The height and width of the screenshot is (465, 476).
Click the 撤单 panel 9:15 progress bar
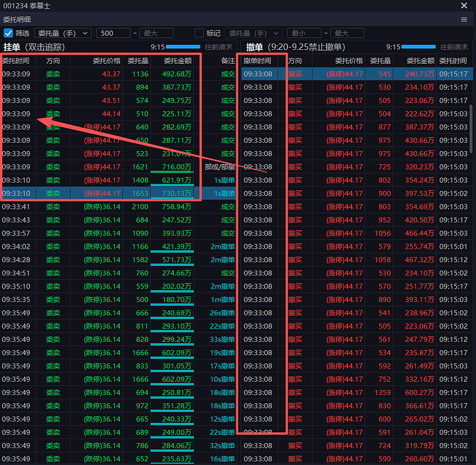tap(418, 47)
